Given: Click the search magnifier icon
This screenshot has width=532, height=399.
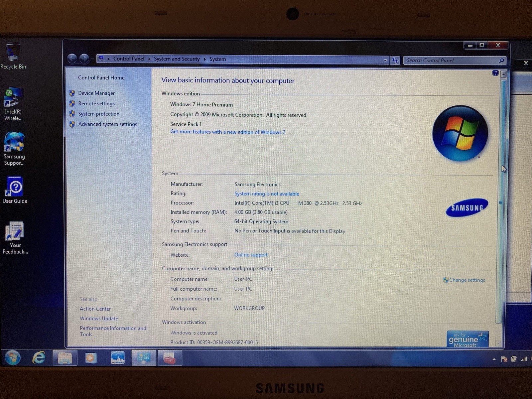Looking at the screenshot, I should point(501,61).
